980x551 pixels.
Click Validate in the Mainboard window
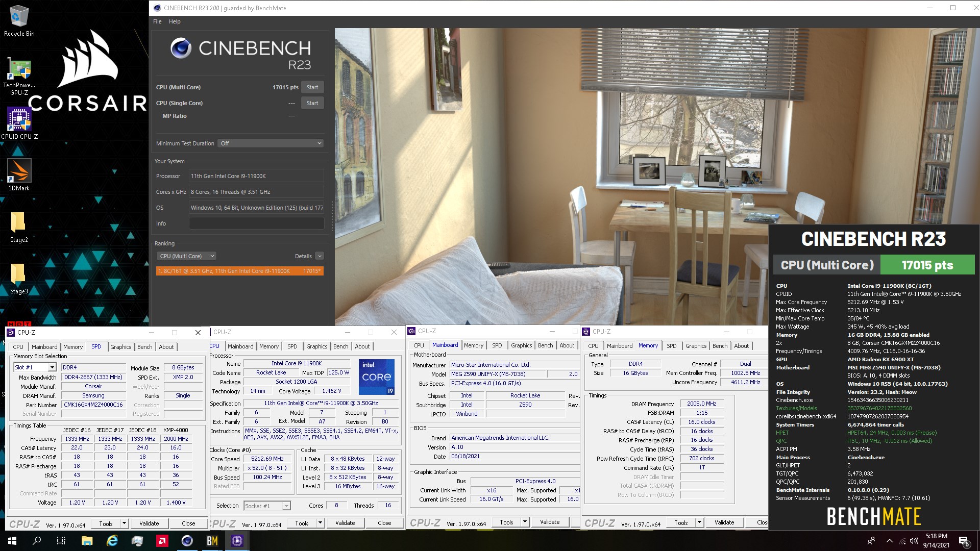point(550,522)
